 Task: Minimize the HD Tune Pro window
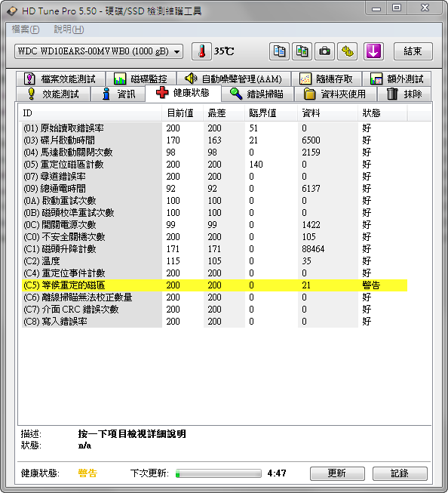(376, 8)
